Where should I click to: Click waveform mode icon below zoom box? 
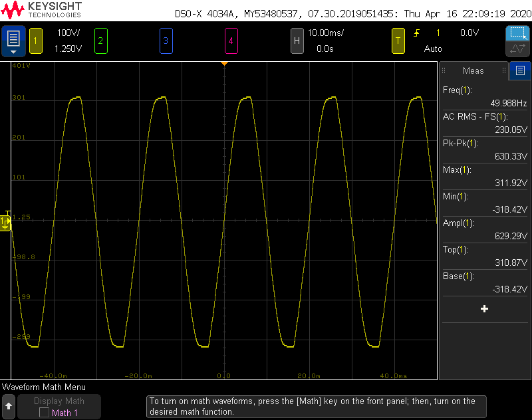[x=517, y=49]
